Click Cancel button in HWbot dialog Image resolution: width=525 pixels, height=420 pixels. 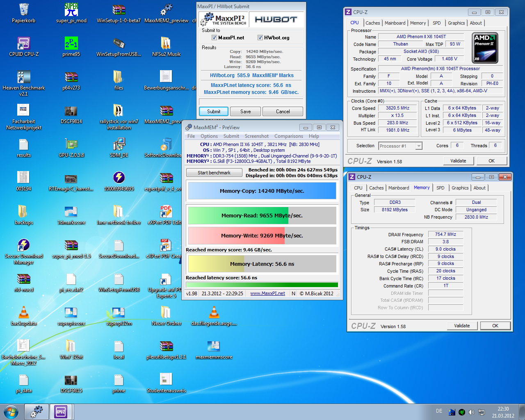283,112
